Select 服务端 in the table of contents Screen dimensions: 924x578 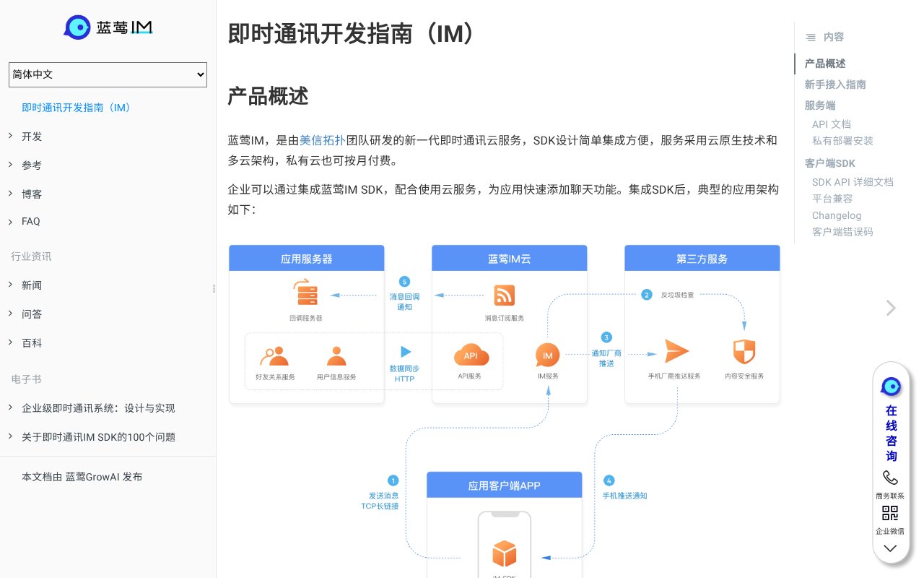(819, 105)
